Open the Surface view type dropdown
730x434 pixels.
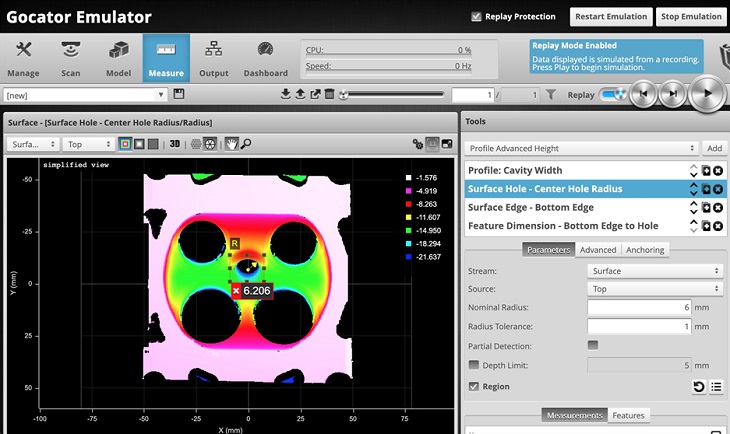[33, 144]
